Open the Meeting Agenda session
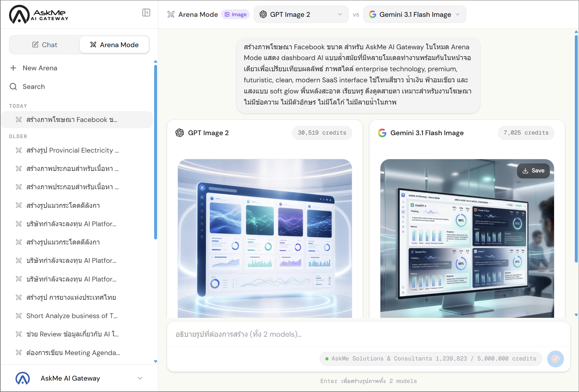 point(77,353)
